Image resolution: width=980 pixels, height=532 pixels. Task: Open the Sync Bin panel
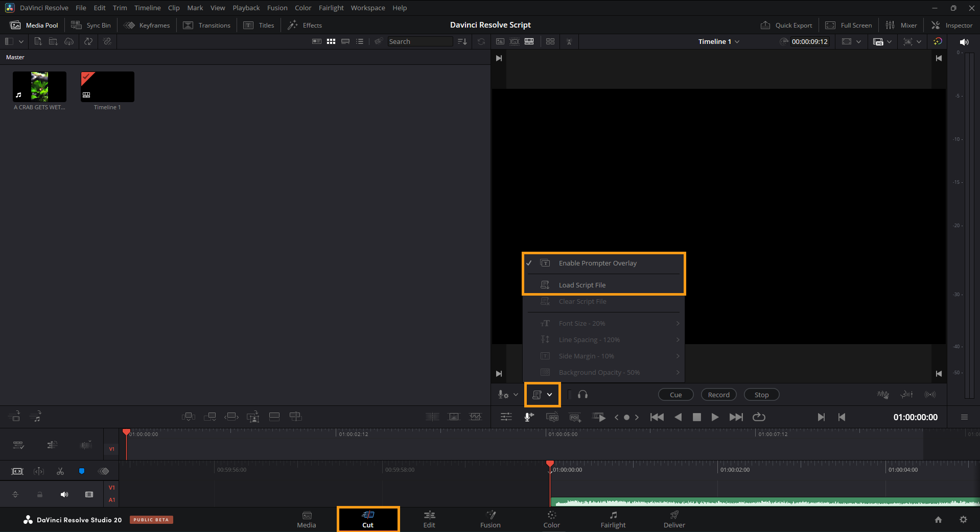coord(91,25)
